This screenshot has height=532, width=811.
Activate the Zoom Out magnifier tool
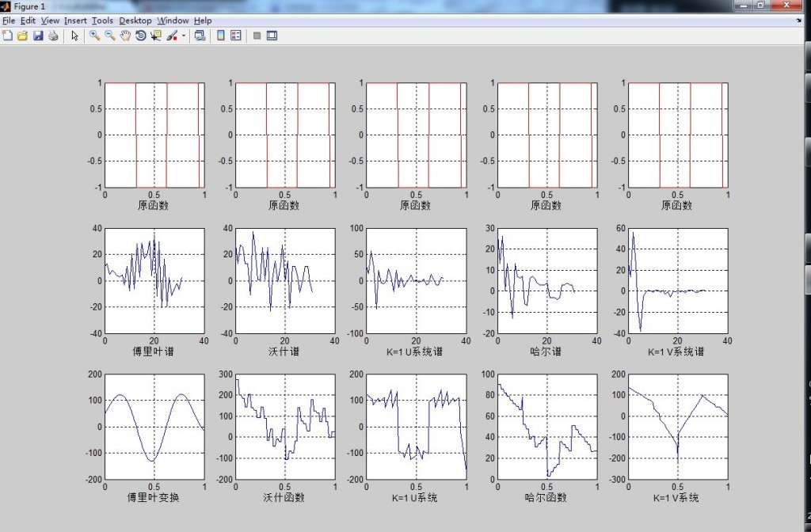coord(109,36)
